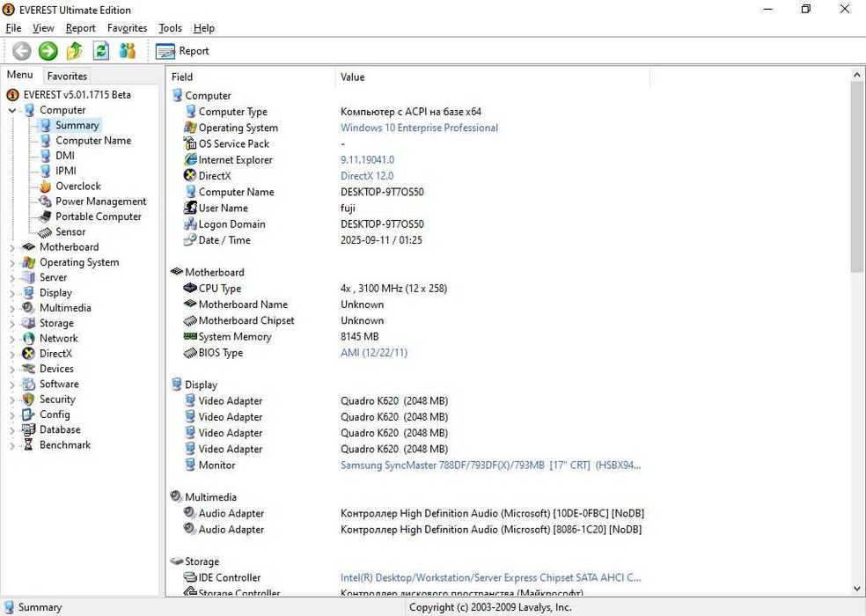
Task: Expand the Operating System tree node
Action: [x=12, y=263]
